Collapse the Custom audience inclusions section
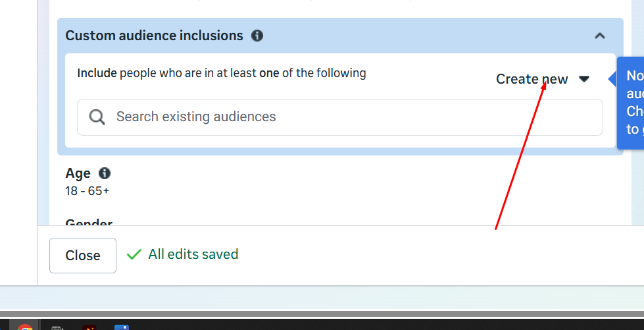 click(599, 36)
